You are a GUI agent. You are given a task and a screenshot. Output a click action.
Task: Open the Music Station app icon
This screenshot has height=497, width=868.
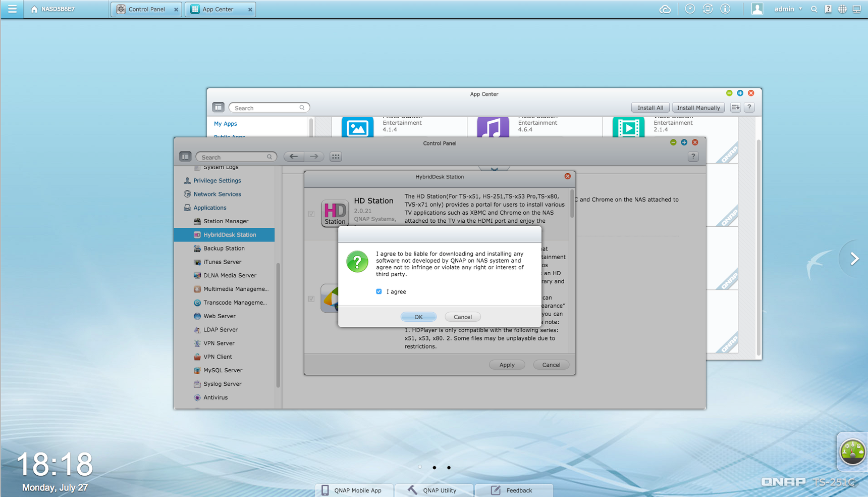493,127
